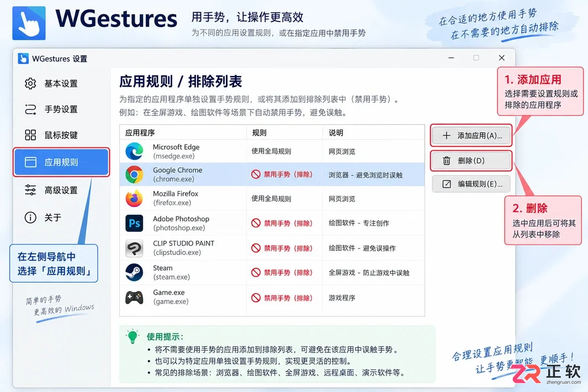Click the 说明 column header
The height and width of the screenshot is (392, 588).
(336, 133)
